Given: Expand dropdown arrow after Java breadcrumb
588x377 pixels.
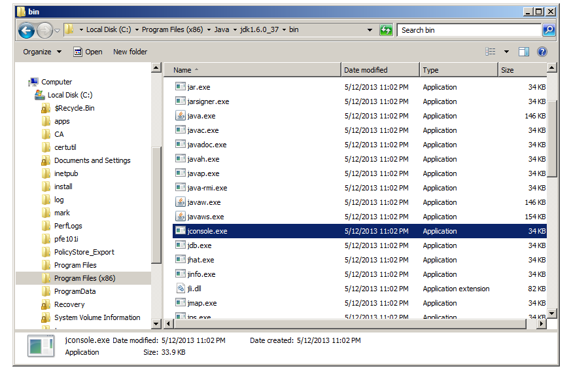Looking at the screenshot, I should point(235,29).
